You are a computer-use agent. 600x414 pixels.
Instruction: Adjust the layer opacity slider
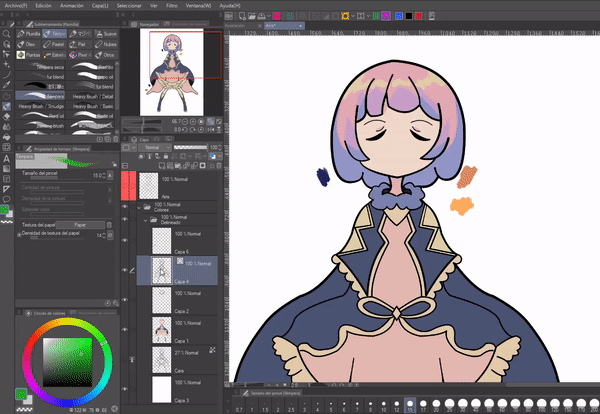point(190,147)
